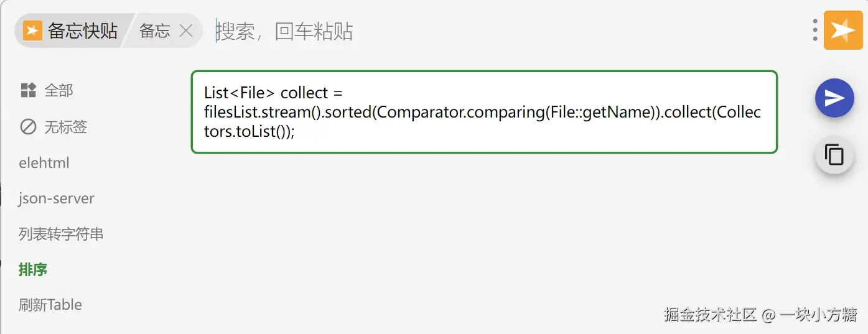Screen dimensions: 868x334
Task: Select the 备忘 tag chip
Action: tap(155, 31)
